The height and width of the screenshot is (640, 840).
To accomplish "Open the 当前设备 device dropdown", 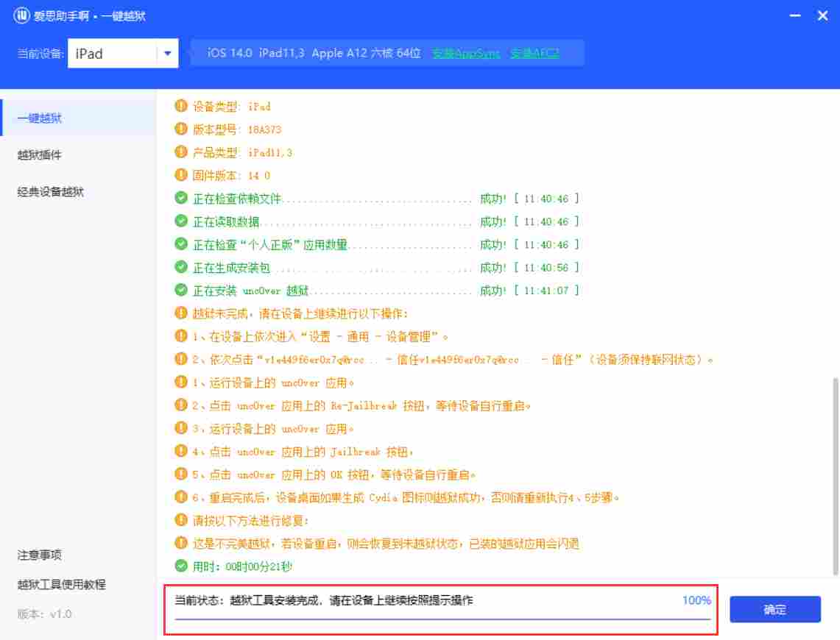I will click(x=168, y=53).
